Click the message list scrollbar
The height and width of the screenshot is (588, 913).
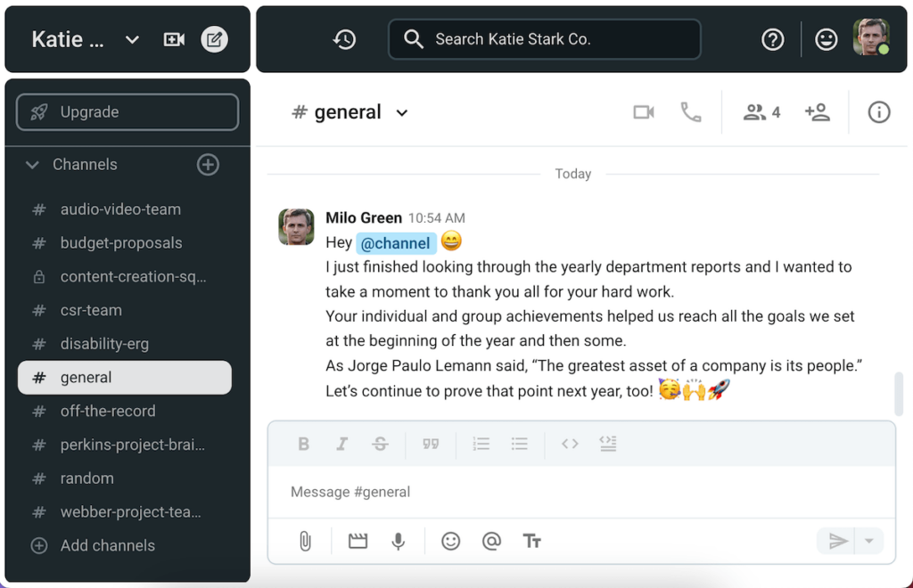[898, 394]
